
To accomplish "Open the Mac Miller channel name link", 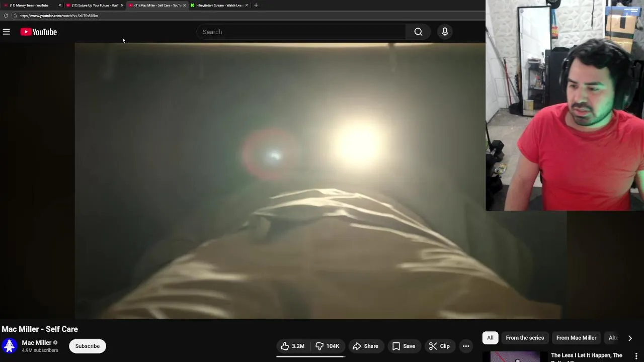I will click(x=36, y=343).
